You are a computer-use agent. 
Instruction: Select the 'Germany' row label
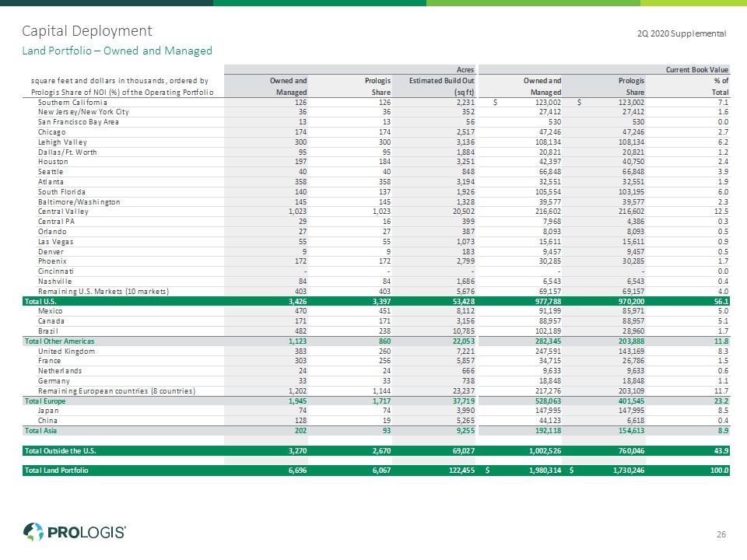(x=54, y=381)
